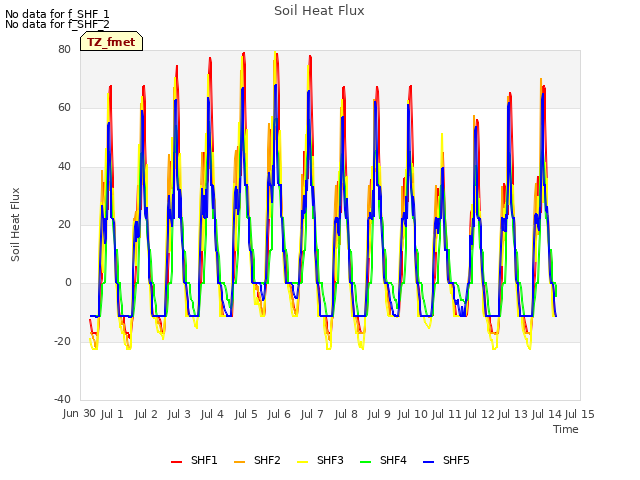640x480 pixels.
Task: Select the SHF3 legend label
Action: (330, 460)
